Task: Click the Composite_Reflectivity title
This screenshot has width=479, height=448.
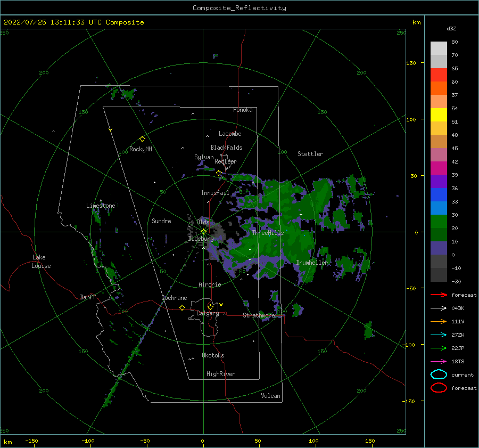Action: 240,8
